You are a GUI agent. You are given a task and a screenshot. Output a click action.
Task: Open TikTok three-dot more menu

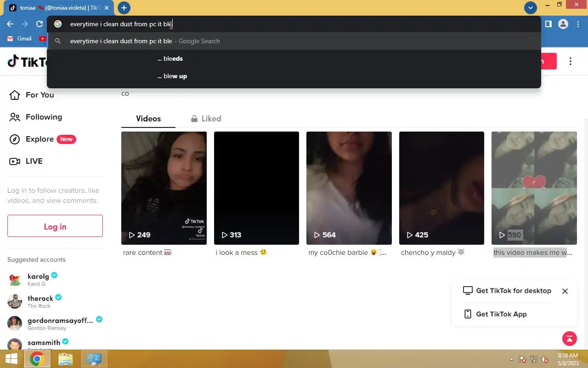click(571, 61)
